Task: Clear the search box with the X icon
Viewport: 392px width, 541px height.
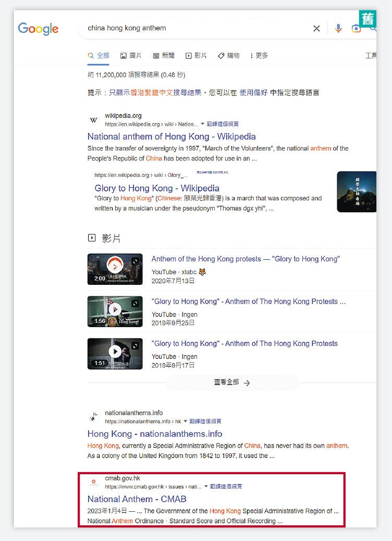Action: click(x=316, y=28)
